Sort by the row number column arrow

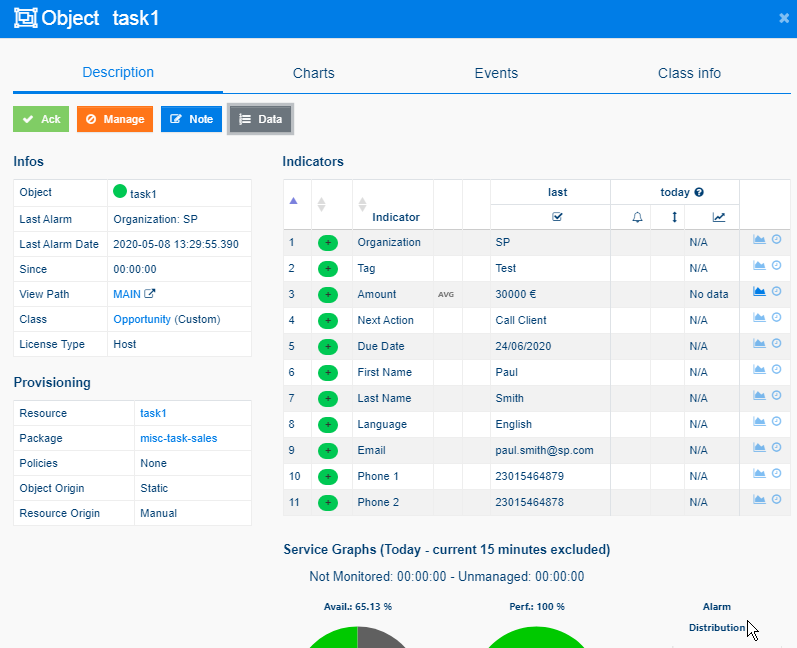pos(293,200)
